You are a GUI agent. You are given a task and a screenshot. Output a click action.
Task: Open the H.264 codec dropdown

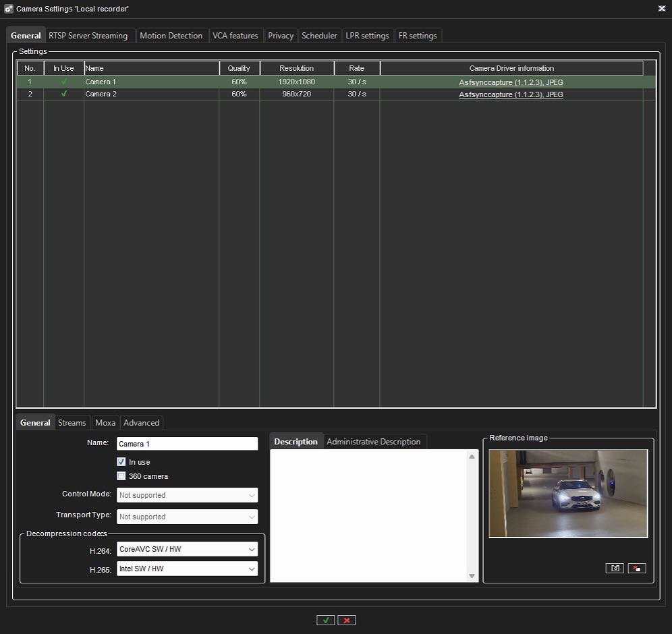(x=187, y=549)
